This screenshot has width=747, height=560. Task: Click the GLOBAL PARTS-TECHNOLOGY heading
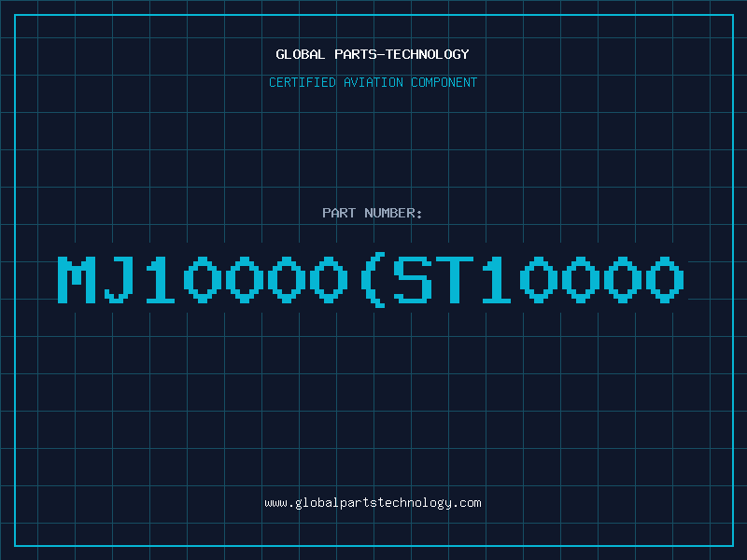click(x=373, y=54)
